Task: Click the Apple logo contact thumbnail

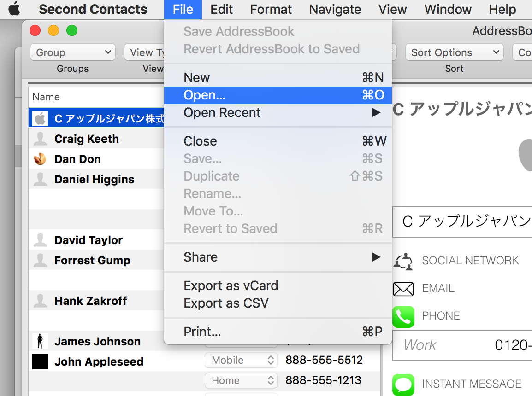Action: (40, 118)
